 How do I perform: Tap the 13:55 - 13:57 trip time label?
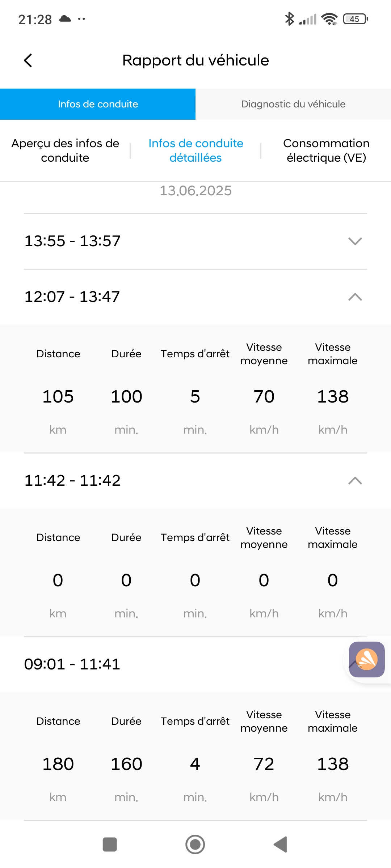72,241
